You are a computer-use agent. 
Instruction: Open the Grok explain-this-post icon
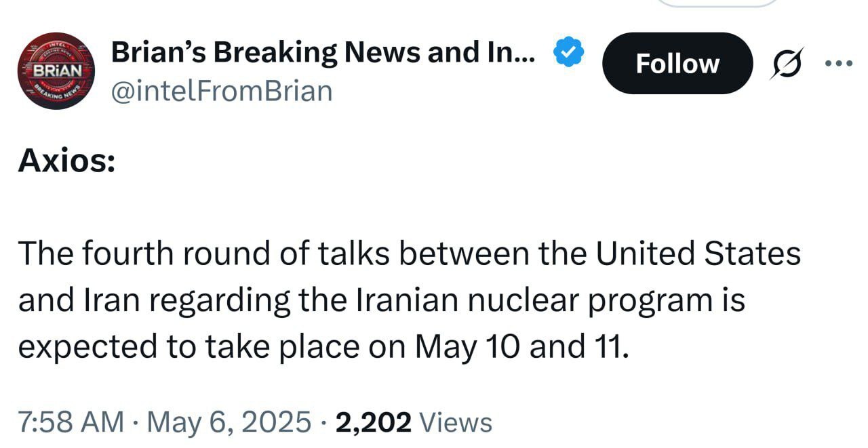tap(787, 63)
